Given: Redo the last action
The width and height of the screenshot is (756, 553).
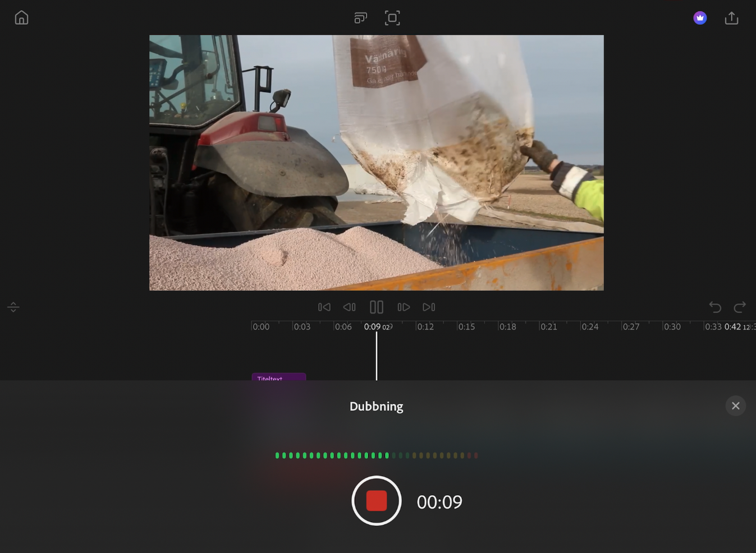Looking at the screenshot, I should 740,307.
